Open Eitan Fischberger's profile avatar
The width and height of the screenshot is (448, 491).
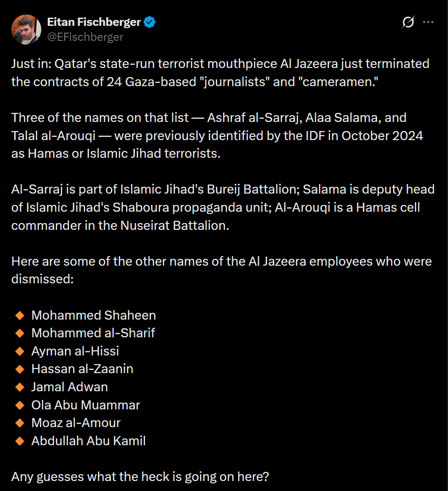coord(26,29)
